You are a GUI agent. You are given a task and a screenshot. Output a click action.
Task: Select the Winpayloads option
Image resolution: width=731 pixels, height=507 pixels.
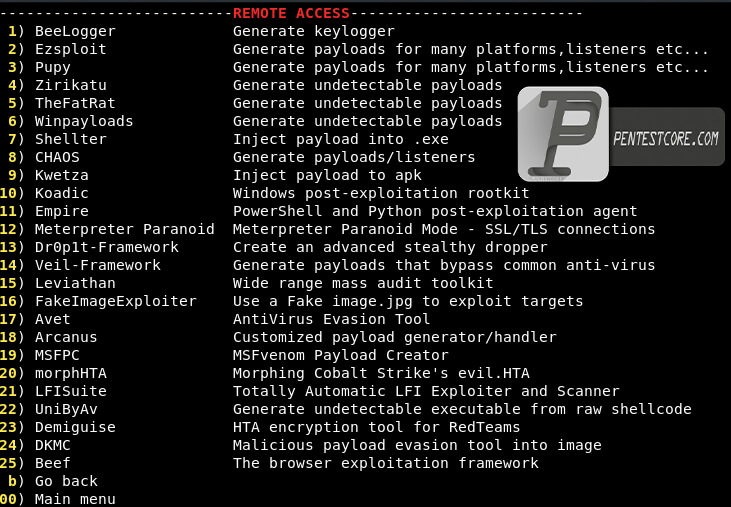tap(84, 121)
